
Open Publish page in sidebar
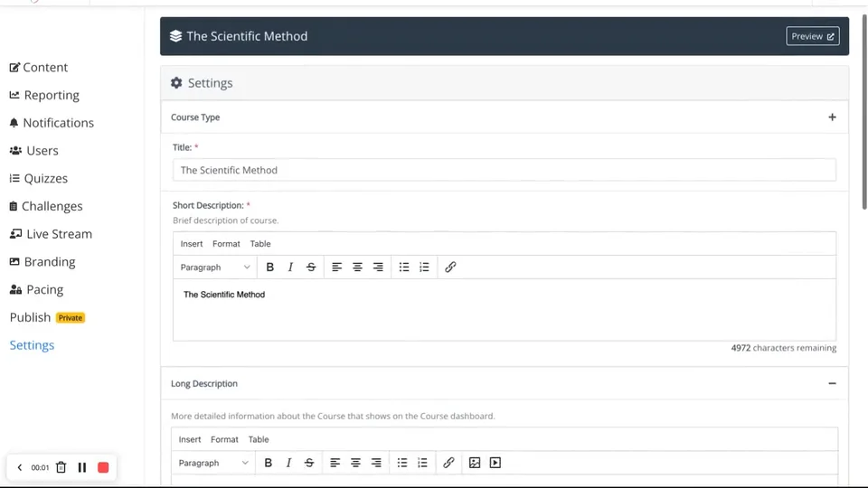30,317
